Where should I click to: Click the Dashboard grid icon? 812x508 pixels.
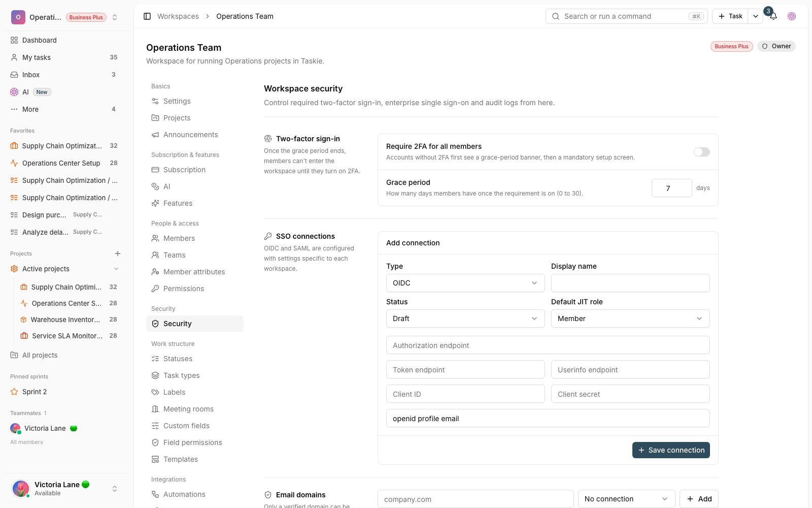point(14,40)
